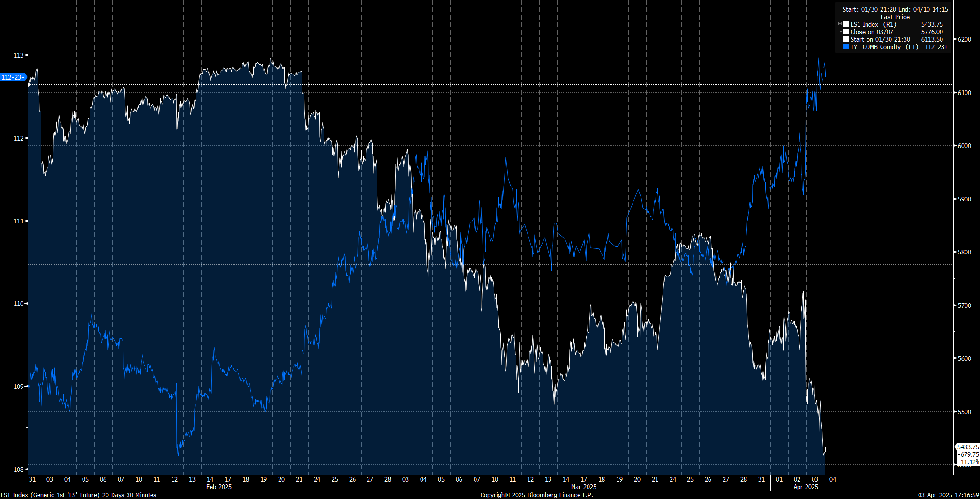
Task: Click the 6200 label on right axis
Action: pyautogui.click(x=965, y=39)
